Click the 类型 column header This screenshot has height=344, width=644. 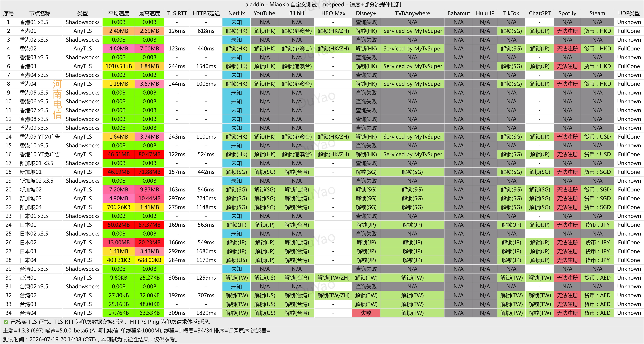pyautogui.click(x=83, y=14)
